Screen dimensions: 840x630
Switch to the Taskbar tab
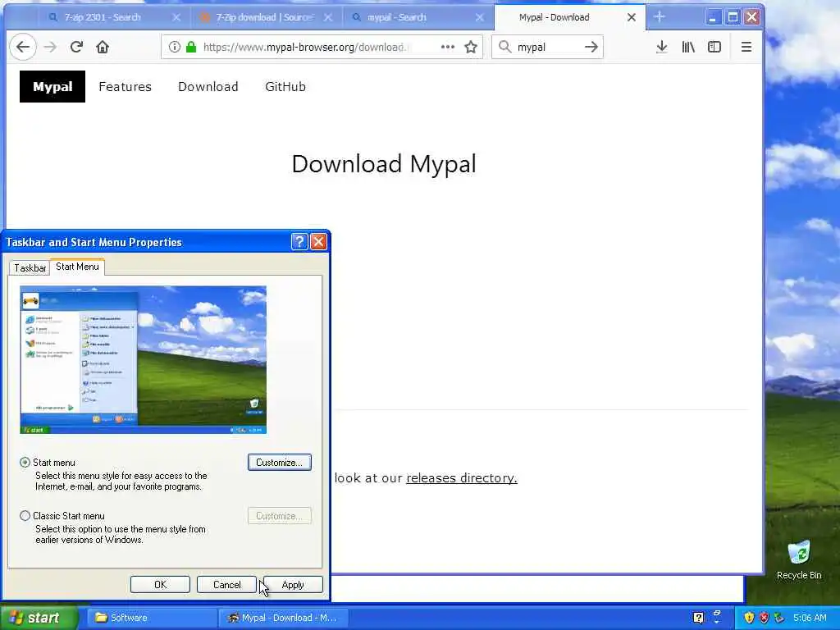point(30,268)
